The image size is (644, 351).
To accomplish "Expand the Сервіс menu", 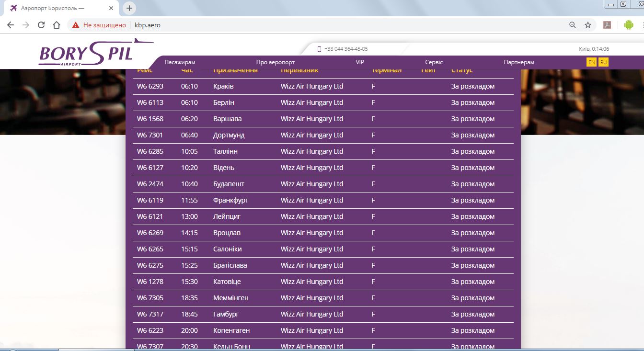I will point(434,62).
